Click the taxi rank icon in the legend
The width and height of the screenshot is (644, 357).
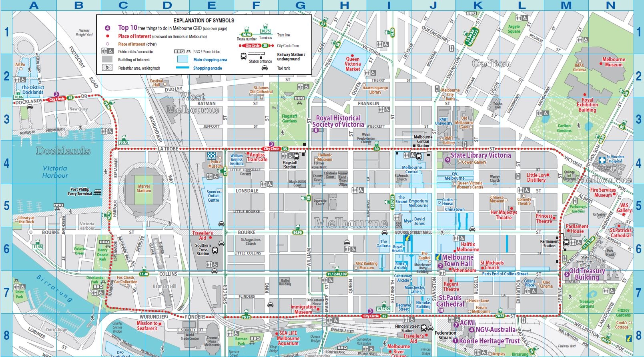tap(265, 68)
